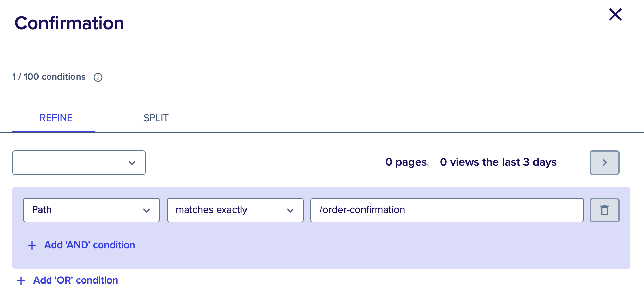Click the chevron in "matches exactly" dropdown
The height and width of the screenshot is (292, 644).
(290, 211)
